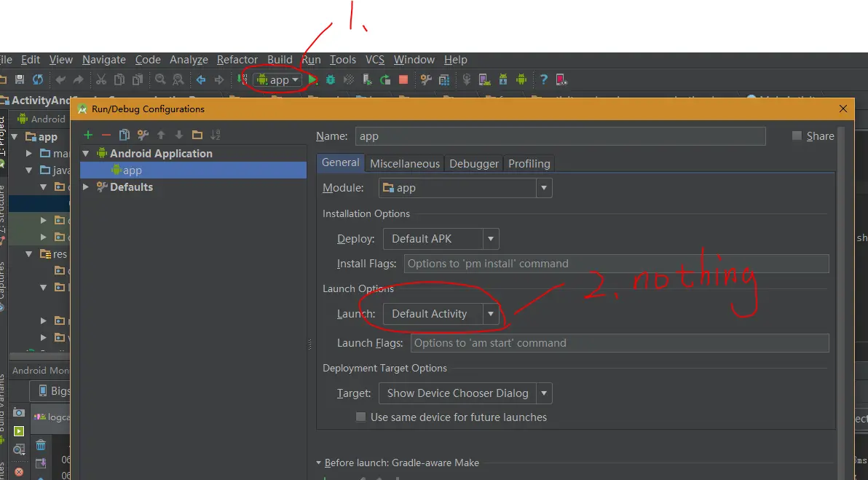Click the Paste clipboard icon
This screenshot has height=480, width=868.
click(x=138, y=79)
